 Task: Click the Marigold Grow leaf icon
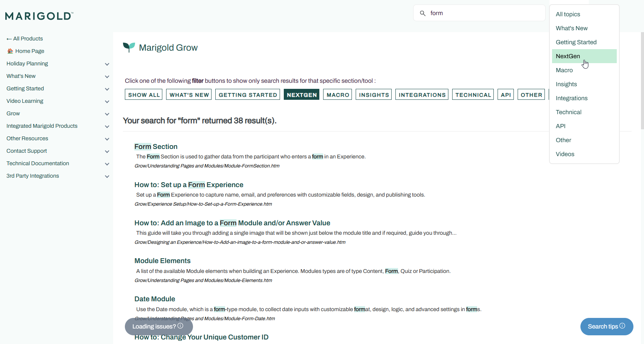pyautogui.click(x=129, y=47)
